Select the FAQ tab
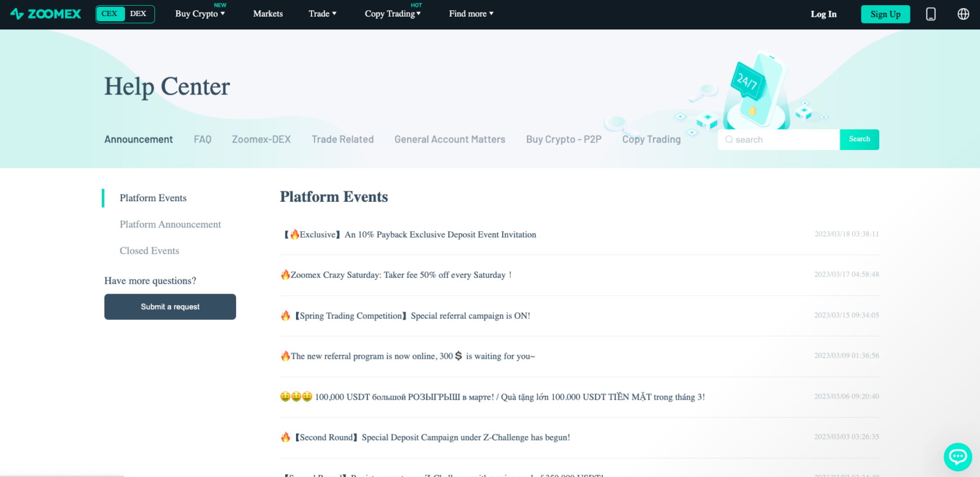Image resolution: width=980 pixels, height=477 pixels. [202, 139]
